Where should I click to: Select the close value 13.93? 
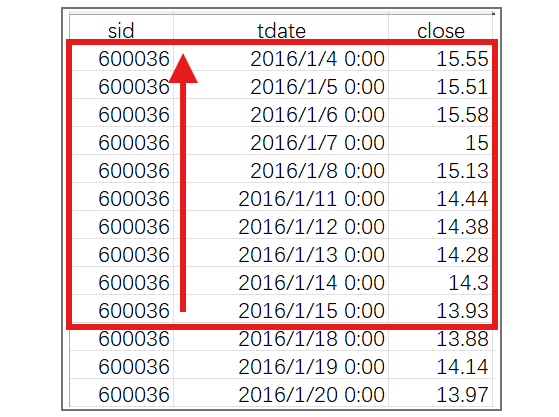click(x=441, y=309)
